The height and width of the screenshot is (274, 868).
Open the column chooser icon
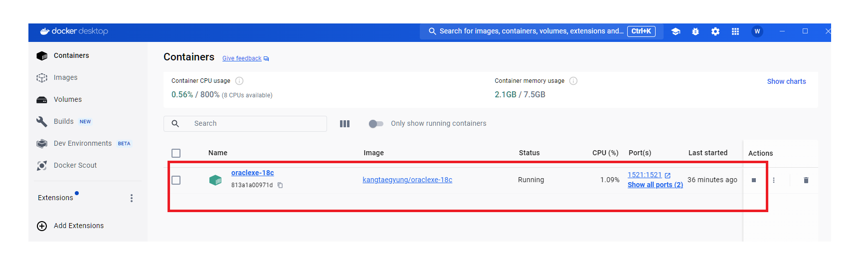click(x=345, y=124)
